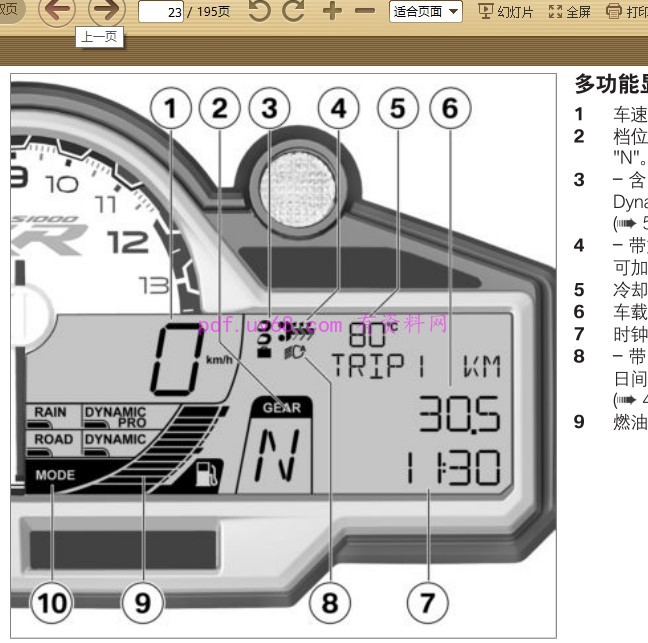Rotate page counterclockwise
This screenshot has height=643, width=648.
click(x=260, y=12)
